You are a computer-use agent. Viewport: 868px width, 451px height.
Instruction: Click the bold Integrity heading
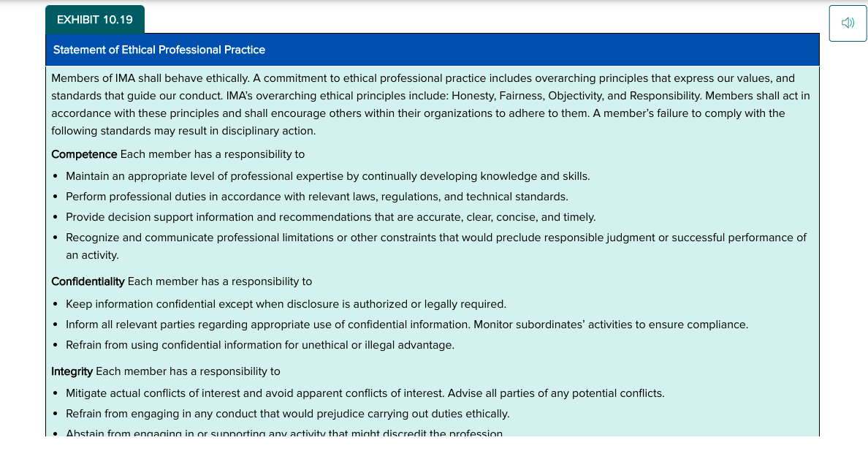[72, 371]
